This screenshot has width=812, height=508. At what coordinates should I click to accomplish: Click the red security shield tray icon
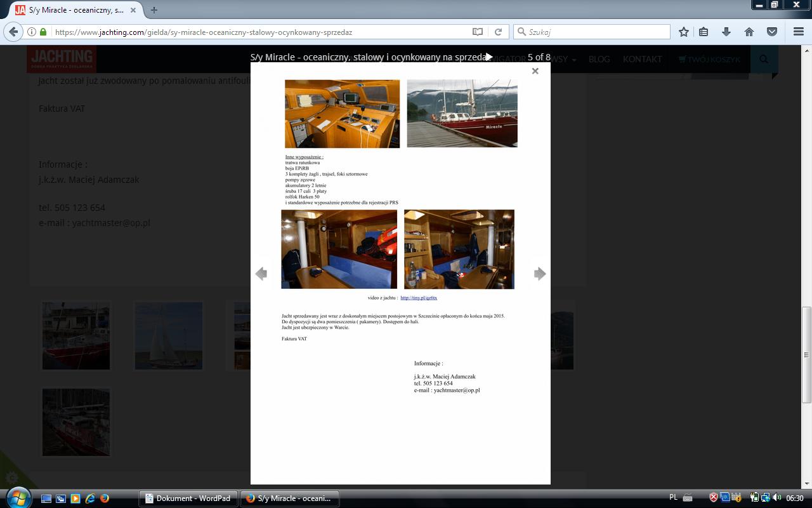714,498
